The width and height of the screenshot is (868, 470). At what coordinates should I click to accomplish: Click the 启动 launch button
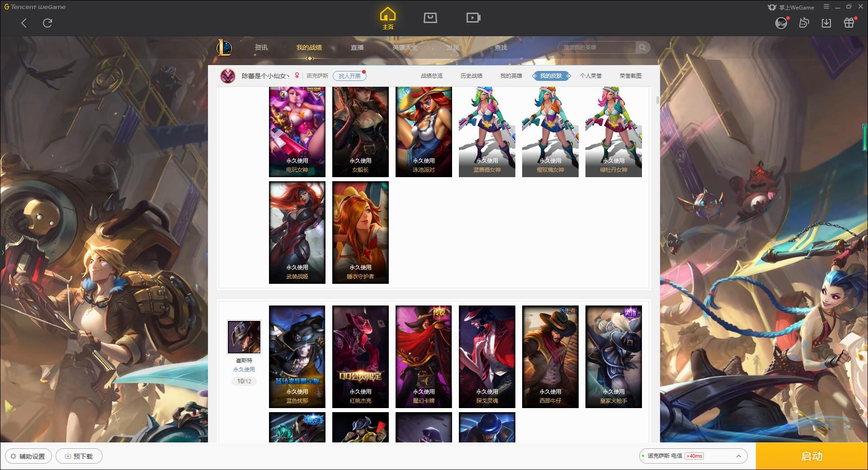[811, 456]
